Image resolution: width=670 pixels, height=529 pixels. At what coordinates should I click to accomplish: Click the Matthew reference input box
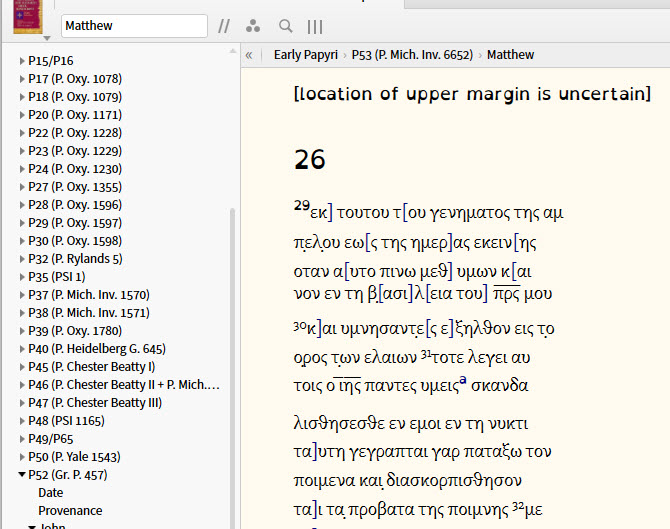pos(133,26)
